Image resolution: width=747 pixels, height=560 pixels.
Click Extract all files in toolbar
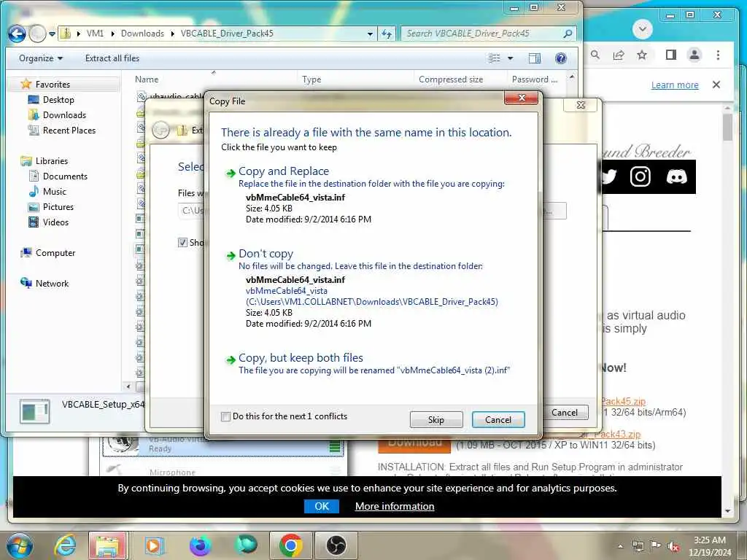click(112, 58)
